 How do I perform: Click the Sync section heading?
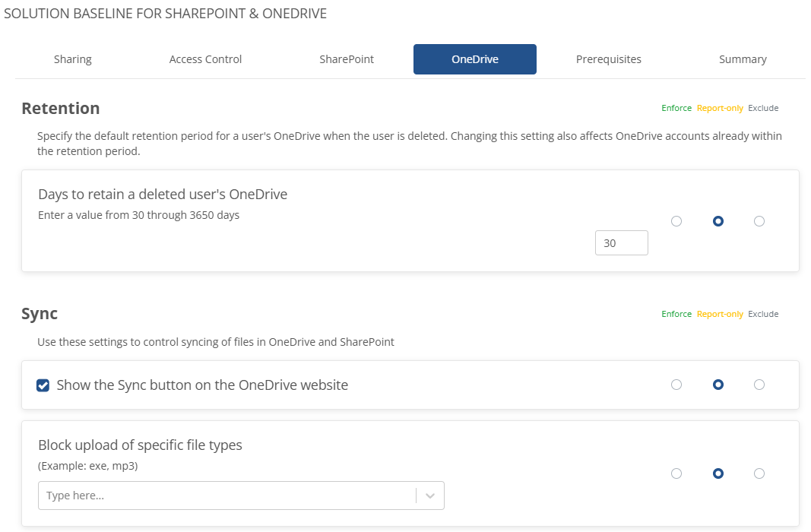[x=40, y=314]
